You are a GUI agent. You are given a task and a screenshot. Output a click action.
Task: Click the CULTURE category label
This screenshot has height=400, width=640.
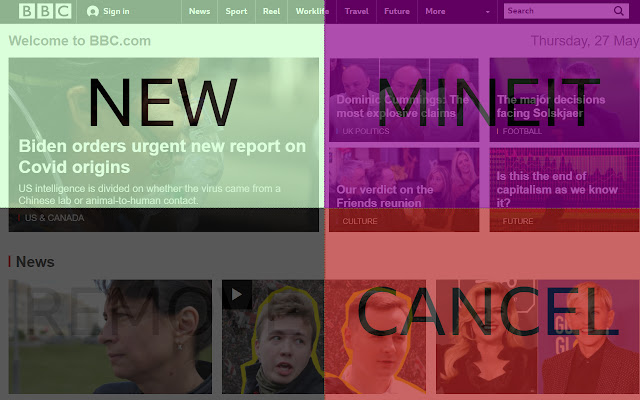click(x=360, y=221)
